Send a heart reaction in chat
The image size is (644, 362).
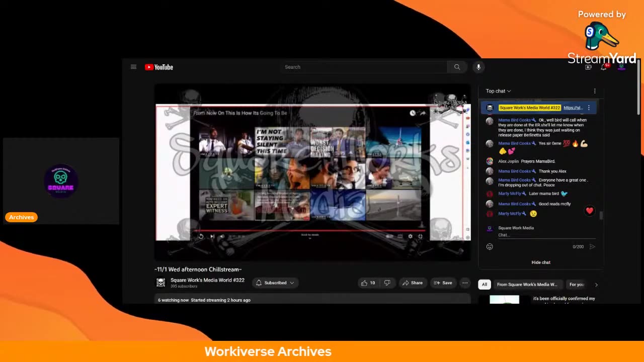590,211
